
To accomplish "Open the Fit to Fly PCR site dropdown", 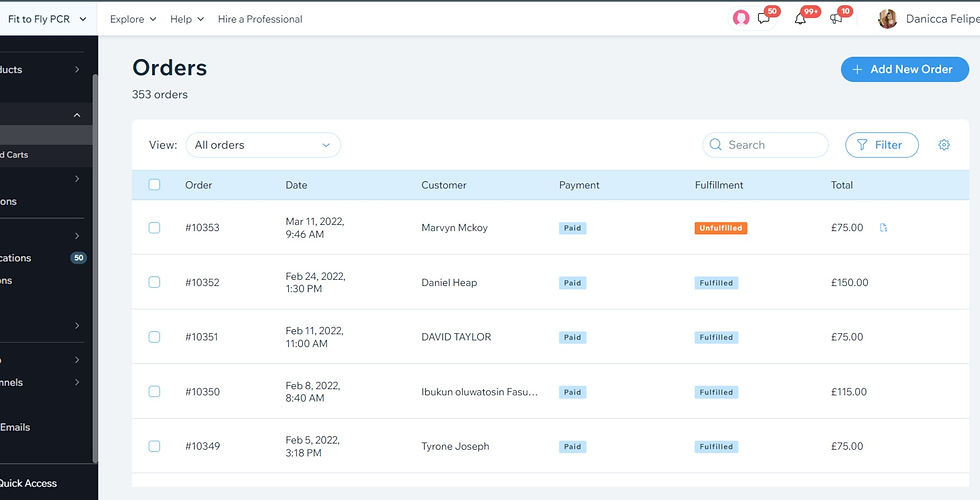I will tap(47, 19).
